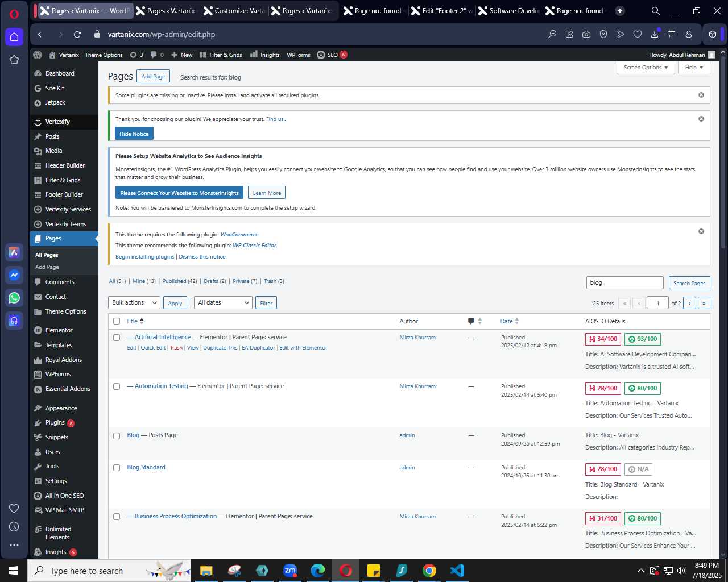Reload the current browser page

pyautogui.click(x=77, y=35)
